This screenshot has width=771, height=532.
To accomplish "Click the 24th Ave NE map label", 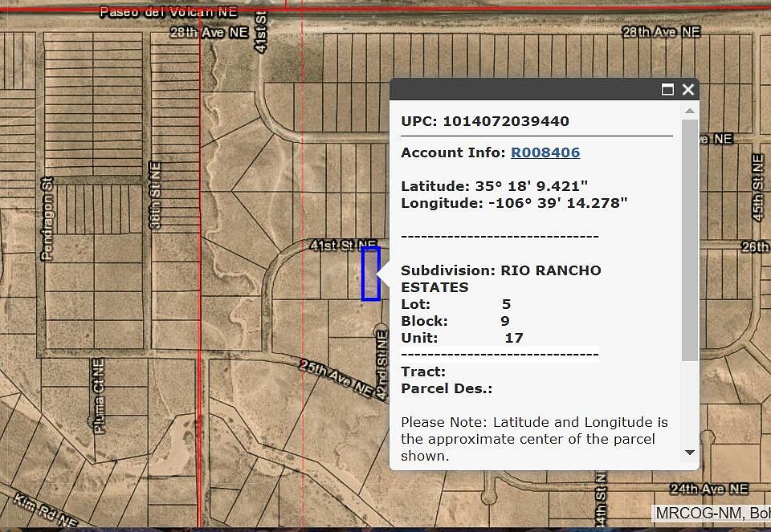I will 709,489.
